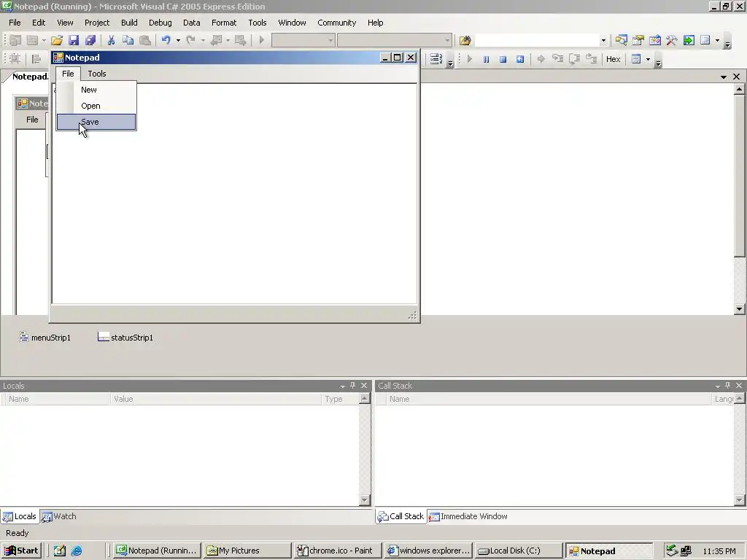Open the Start Page green arrow icon
This screenshot has height=560, width=747.
[x=689, y=41]
